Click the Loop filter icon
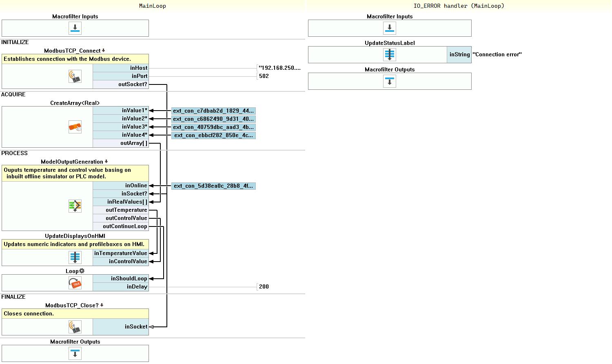The image size is (612, 364). pos(75,283)
